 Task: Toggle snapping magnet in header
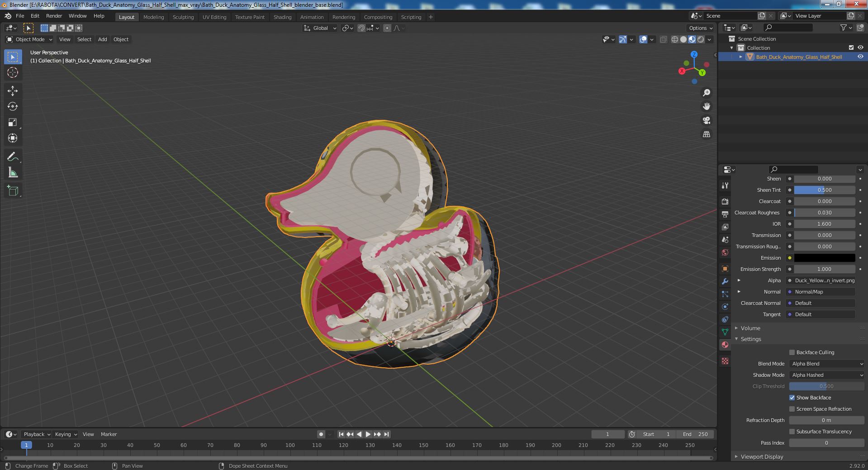tap(361, 28)
